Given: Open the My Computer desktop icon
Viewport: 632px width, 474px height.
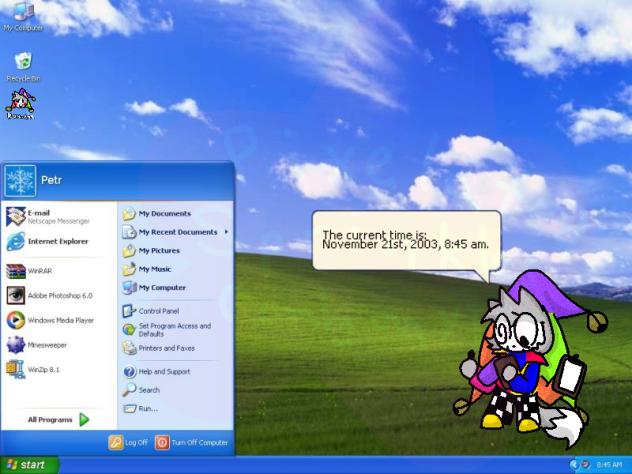Looking at the screenshot, I should tap(23, 15).
